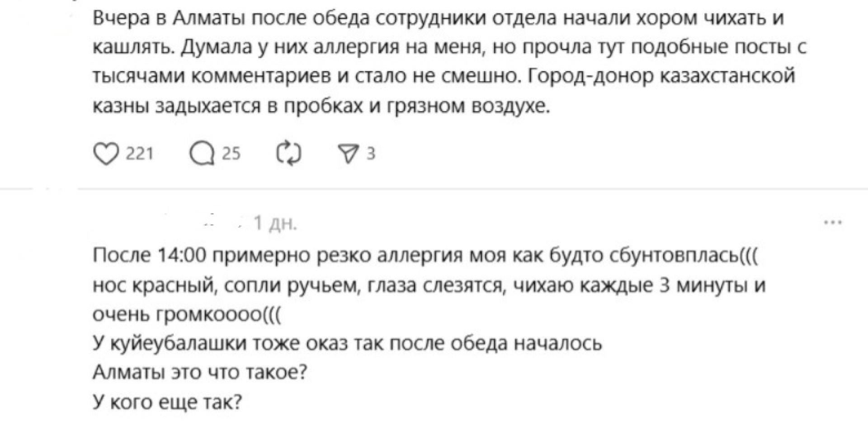Click the line starting "У куйеубалашки"

pyautogui.click(x=347, y=343)
